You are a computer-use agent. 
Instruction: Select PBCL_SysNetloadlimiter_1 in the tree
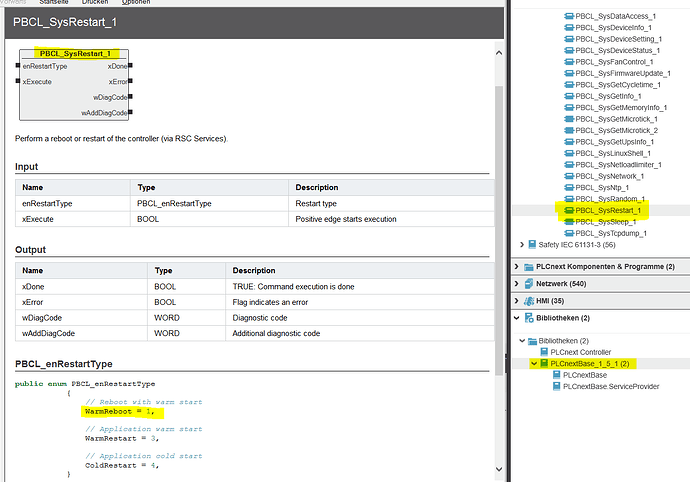click(x=618, y=165)
